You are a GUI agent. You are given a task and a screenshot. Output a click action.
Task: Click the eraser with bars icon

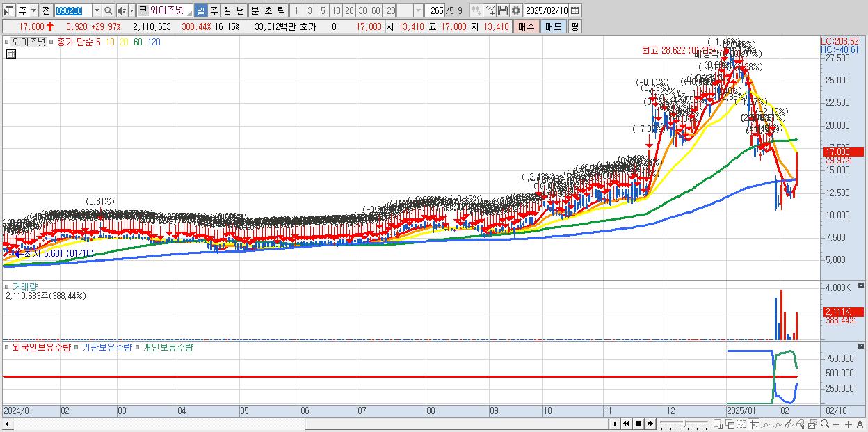801,424
